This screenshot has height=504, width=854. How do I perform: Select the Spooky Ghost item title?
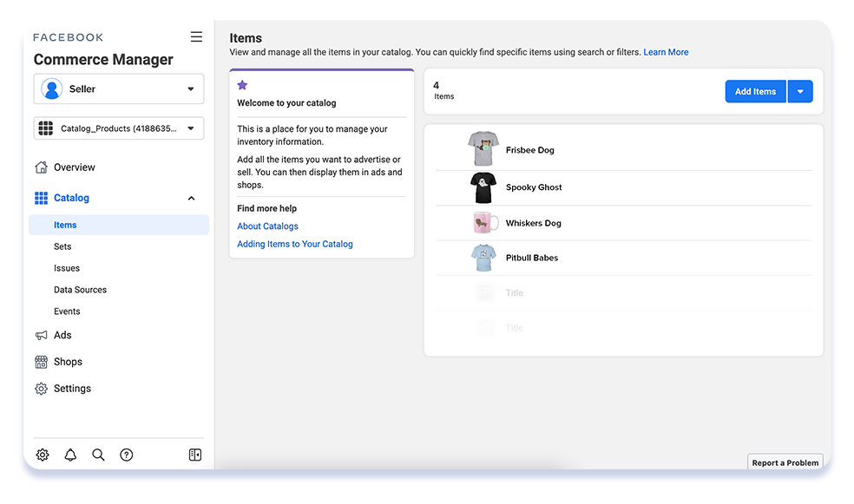point(534,187)
